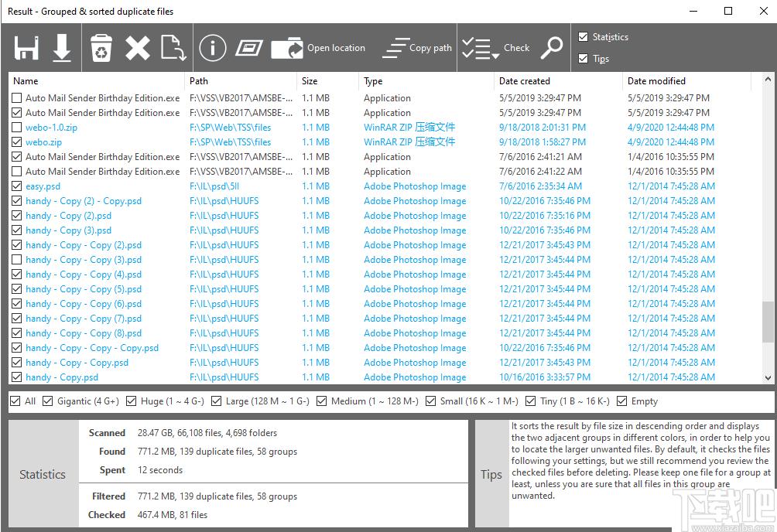Image resolution: width=777 pixels, height=532 pixels.
Task: Click the X permanent delete icon
Action: 137,48
